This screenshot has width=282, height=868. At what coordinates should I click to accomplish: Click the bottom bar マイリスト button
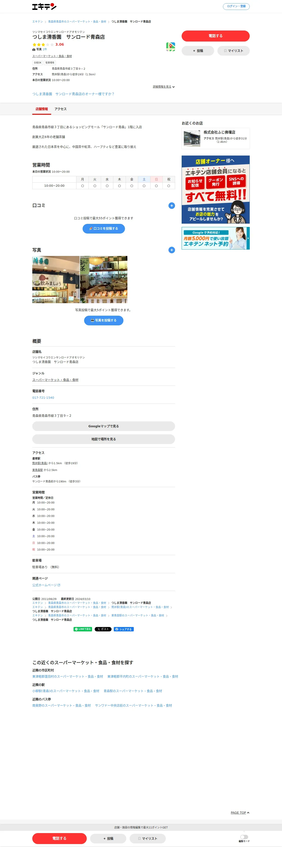pos(148,838)
